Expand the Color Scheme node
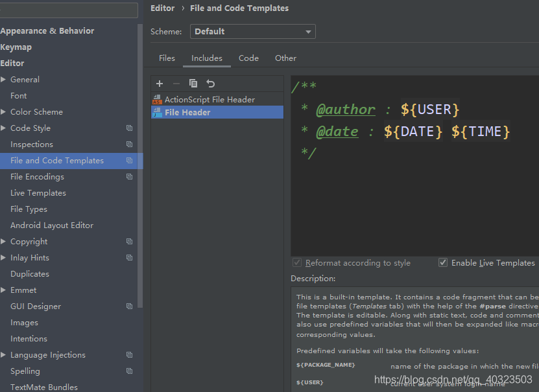539x392 pixels. [3, 111]
